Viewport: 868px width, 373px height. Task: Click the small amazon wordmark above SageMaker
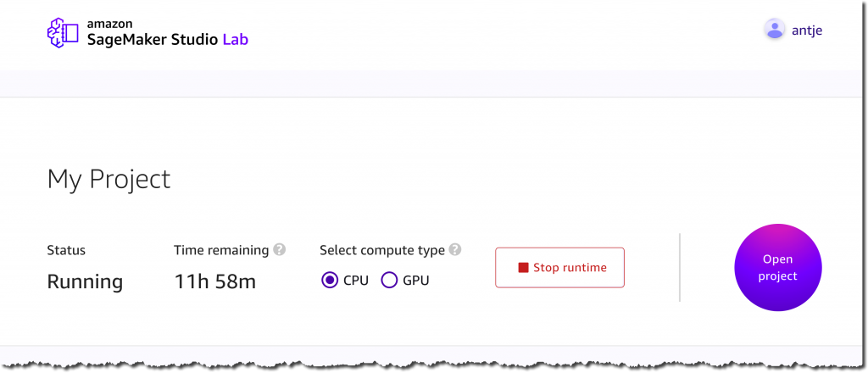109,24
